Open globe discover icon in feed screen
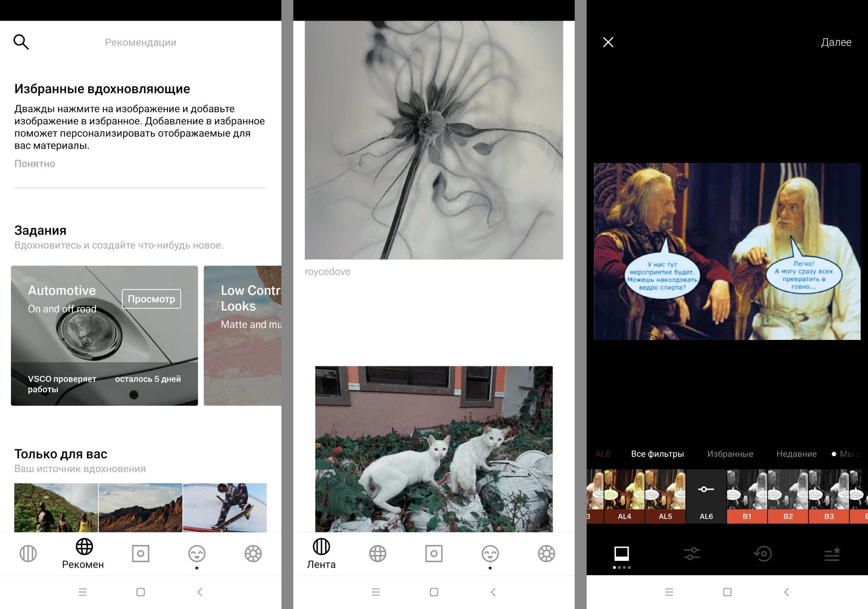The width and height of the screenshot is (868, 609). click(x=377, y=554)
